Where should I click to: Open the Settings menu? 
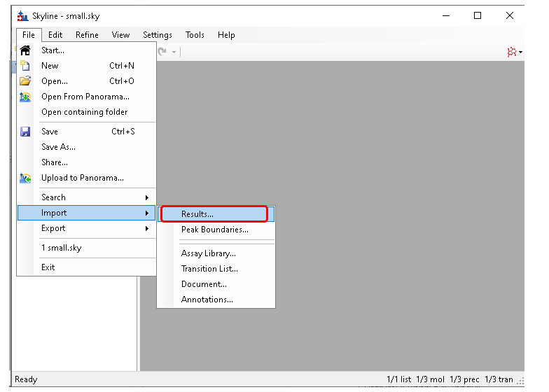[157, 35]
